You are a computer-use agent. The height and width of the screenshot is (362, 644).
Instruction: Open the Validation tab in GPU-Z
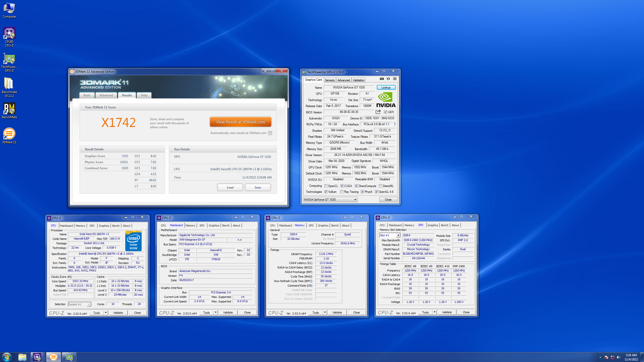pyautogui.click(x=358, y=80)
